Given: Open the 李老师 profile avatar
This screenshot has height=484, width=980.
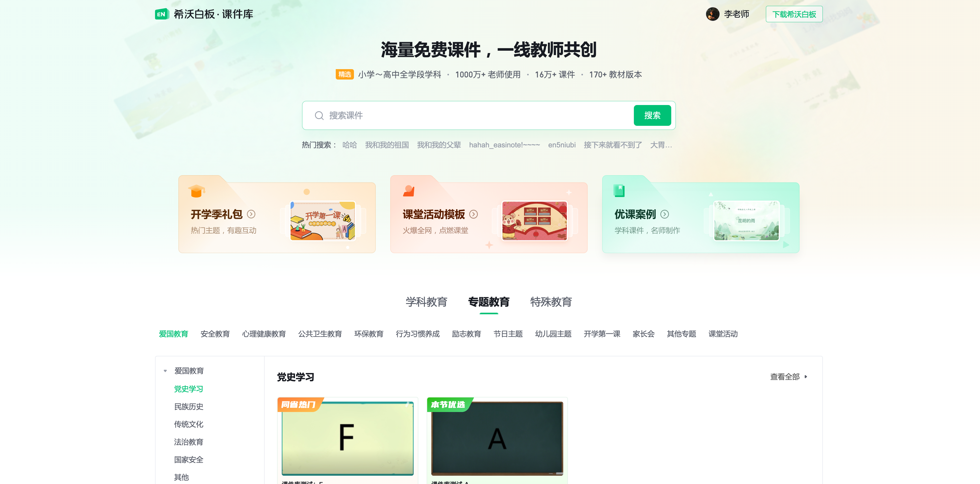Looking at the screenshot, I should (712, 14).
